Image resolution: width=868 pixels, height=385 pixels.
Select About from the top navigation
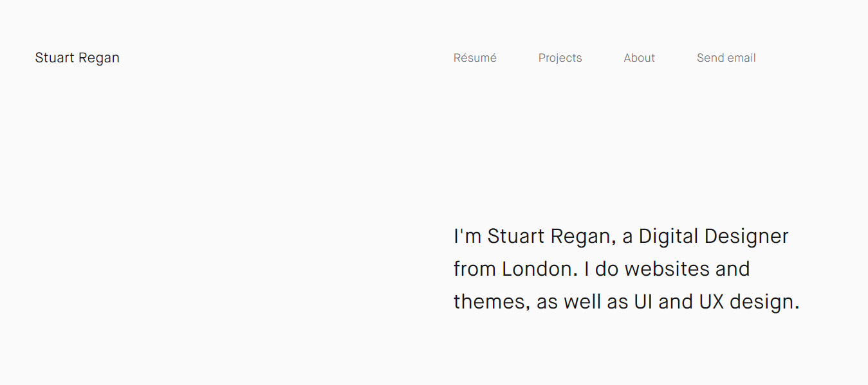click(x=639, y=58)
